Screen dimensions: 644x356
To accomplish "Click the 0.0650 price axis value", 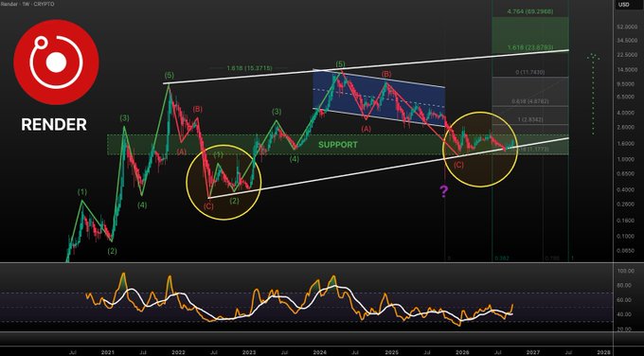I will tap(625, 250).
